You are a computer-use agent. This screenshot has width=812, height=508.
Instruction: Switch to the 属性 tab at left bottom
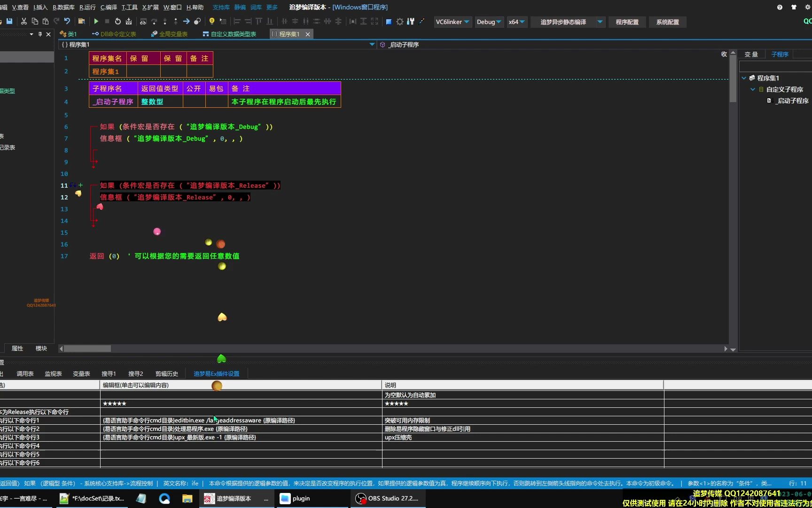pos(17,349)
